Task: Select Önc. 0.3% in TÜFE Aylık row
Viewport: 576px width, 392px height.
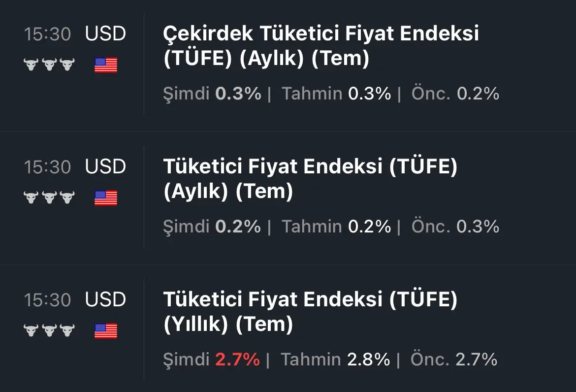Action: (x=455, y=227)
